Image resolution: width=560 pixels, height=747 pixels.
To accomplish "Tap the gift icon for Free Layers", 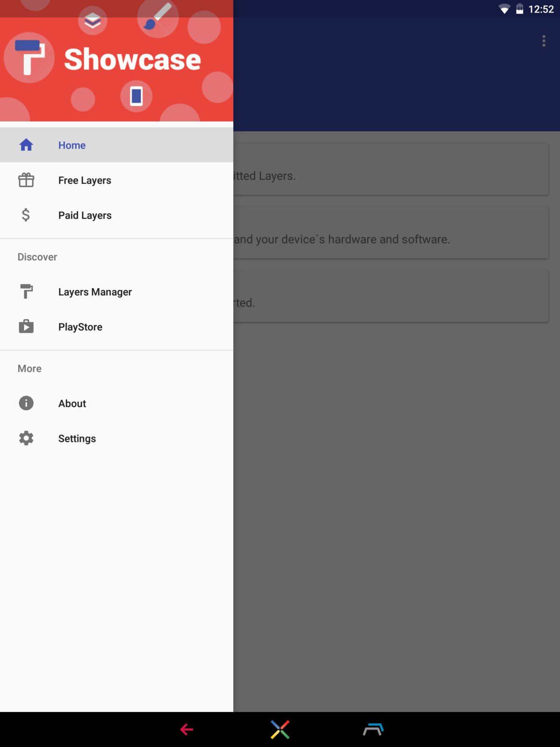I will coord(26,180).
